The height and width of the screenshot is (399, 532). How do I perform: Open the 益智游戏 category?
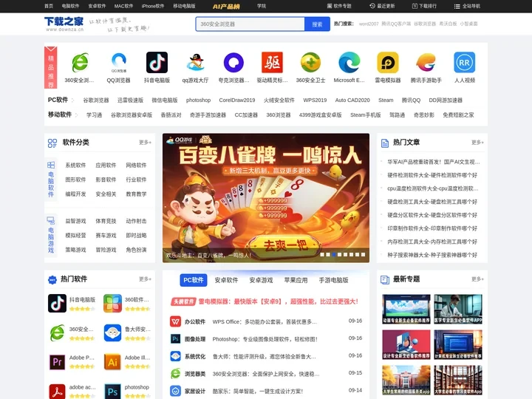(x=75, y=221)
